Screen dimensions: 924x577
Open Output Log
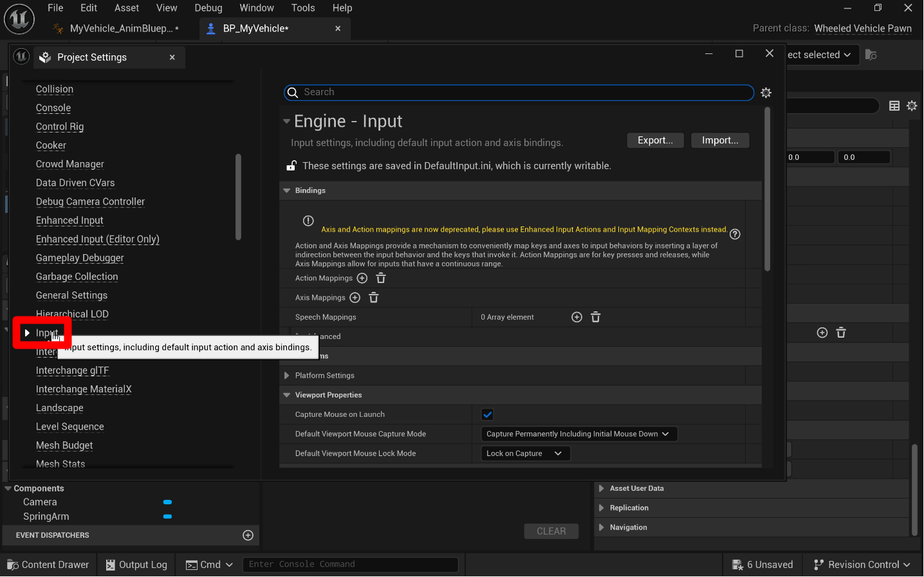tap(136, 565)
